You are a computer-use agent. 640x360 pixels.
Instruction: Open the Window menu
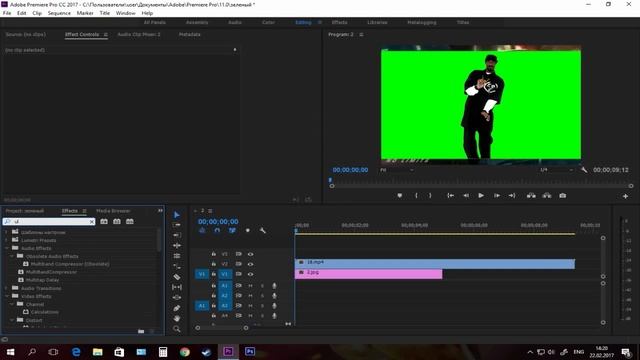click(125, 13)
